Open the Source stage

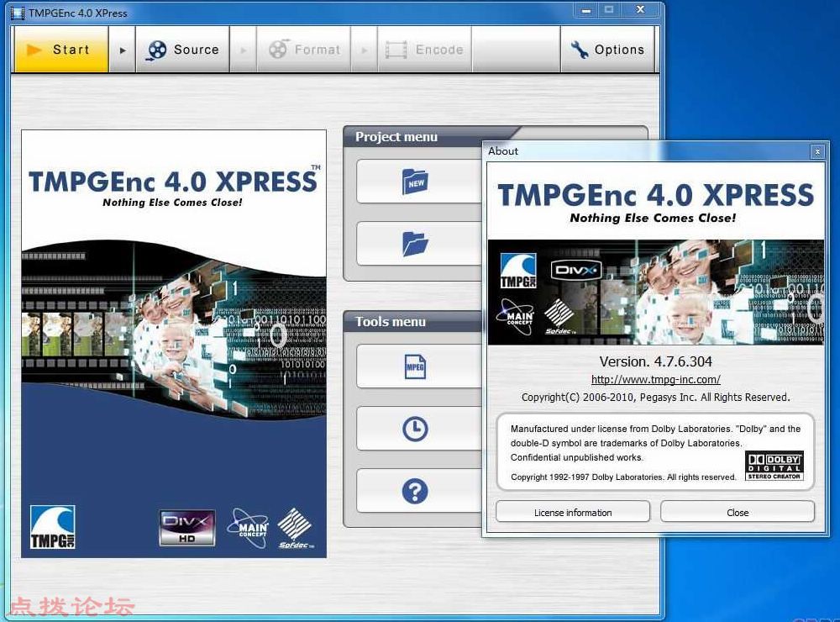pyautogui.click(x=182, y=50)
